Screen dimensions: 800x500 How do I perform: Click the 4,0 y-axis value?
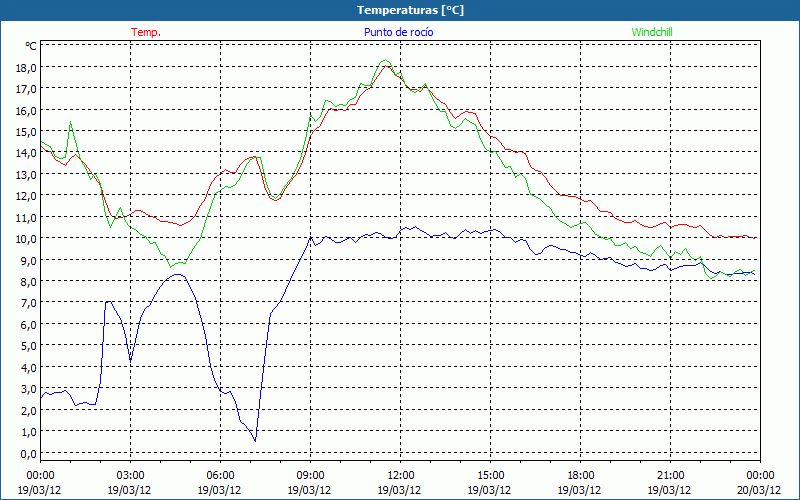(29, 367)
